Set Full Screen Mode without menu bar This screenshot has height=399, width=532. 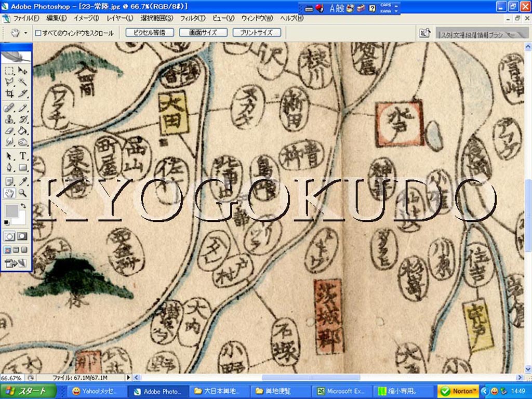pos(24,250)
